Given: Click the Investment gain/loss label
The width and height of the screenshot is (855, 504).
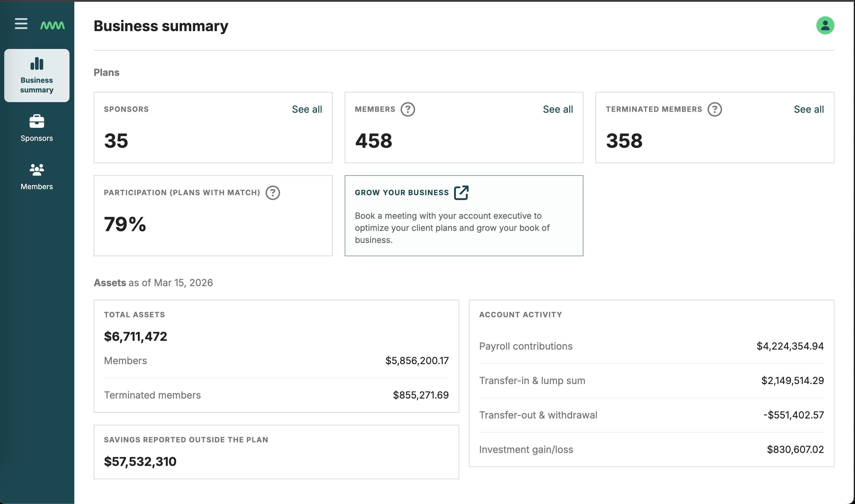Looking at the screenshot, I should pyautogui.click(x=526, y=450).
